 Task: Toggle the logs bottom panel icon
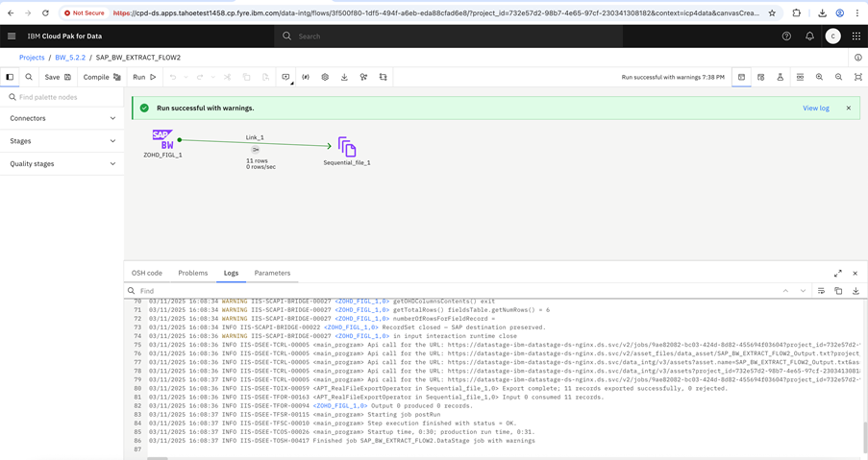741,77
